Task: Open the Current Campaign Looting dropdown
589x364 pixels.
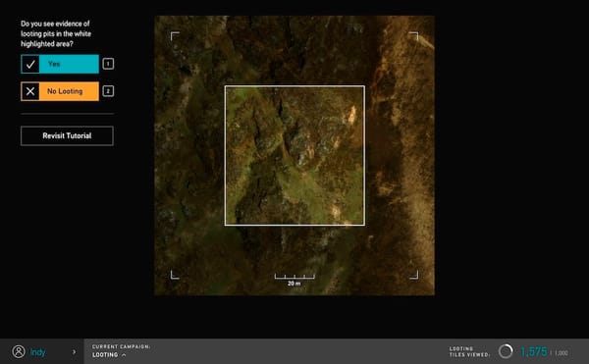Action: point(121,351)
